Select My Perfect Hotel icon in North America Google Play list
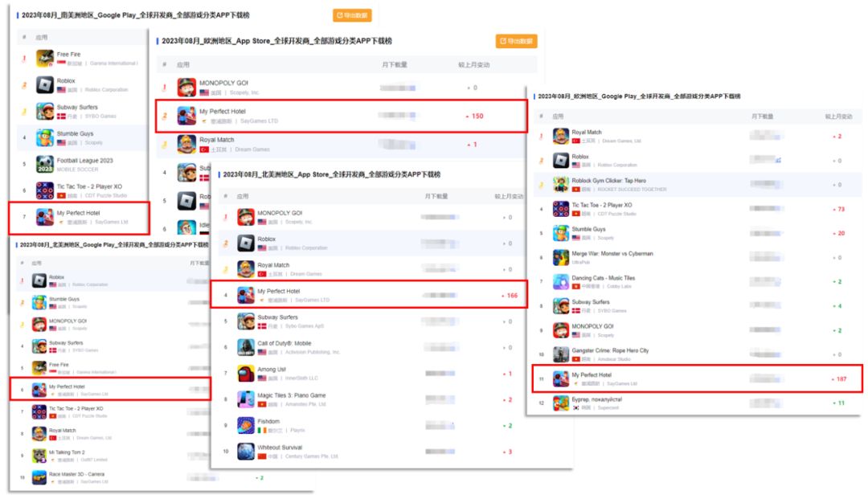The image size is (868, 499). (x=39, y=390)
